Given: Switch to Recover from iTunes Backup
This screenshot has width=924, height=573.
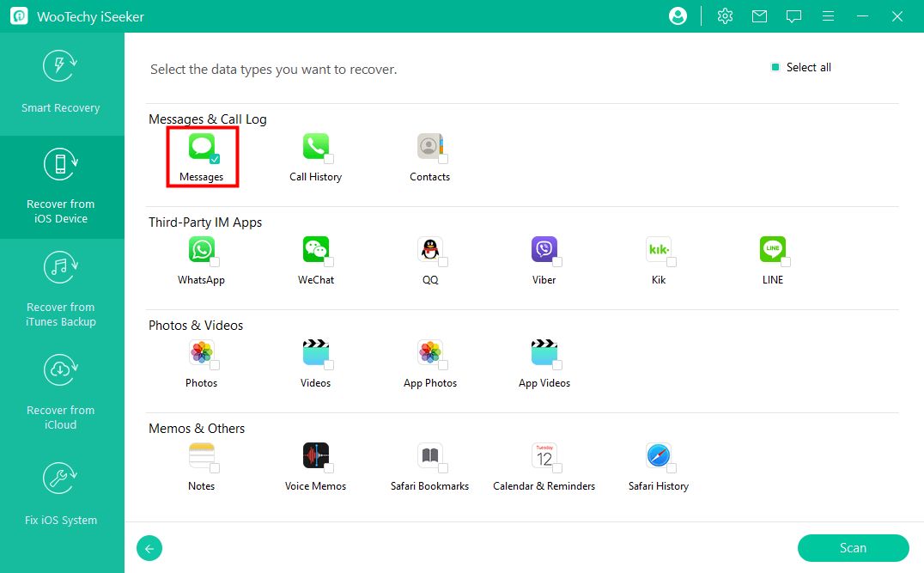Looking at the screenshot, I should pyautogui.click(x=61, y=290).
